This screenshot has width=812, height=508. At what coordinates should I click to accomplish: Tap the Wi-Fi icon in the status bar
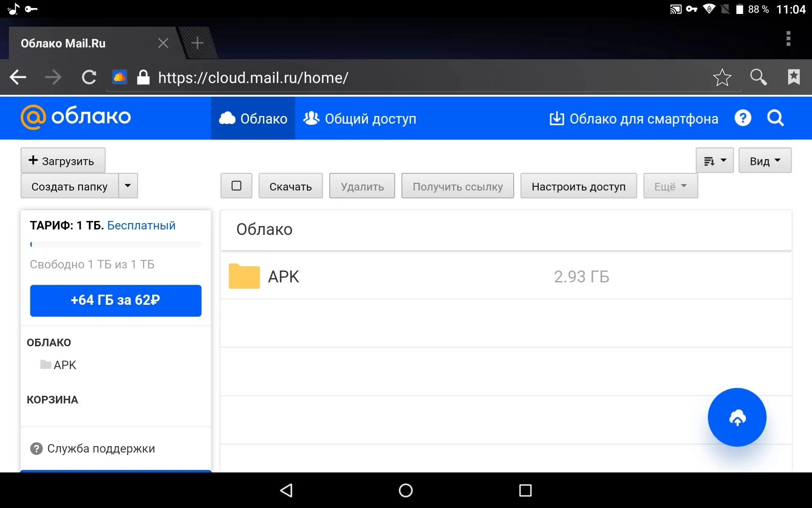[x=709, y=9]
